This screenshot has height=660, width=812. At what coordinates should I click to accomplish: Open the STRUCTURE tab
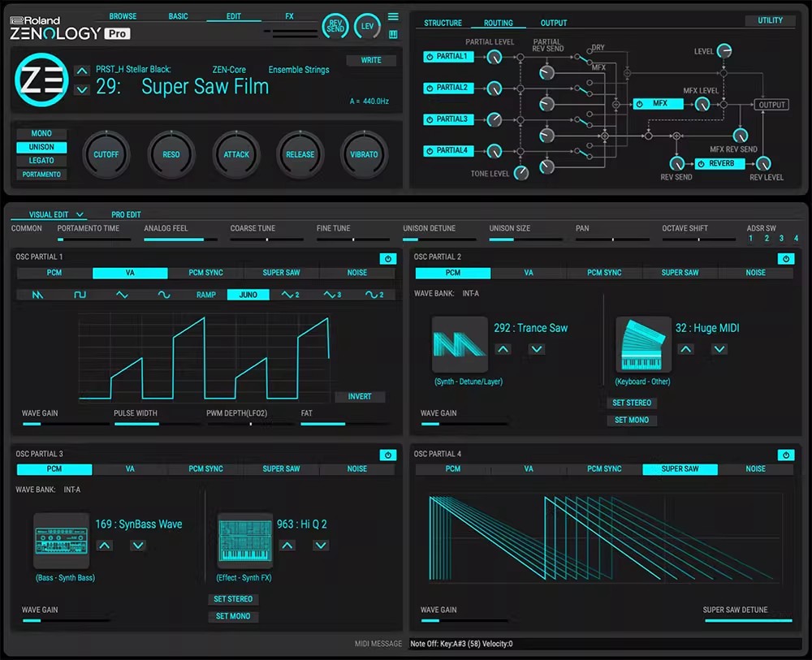(443, 23)
